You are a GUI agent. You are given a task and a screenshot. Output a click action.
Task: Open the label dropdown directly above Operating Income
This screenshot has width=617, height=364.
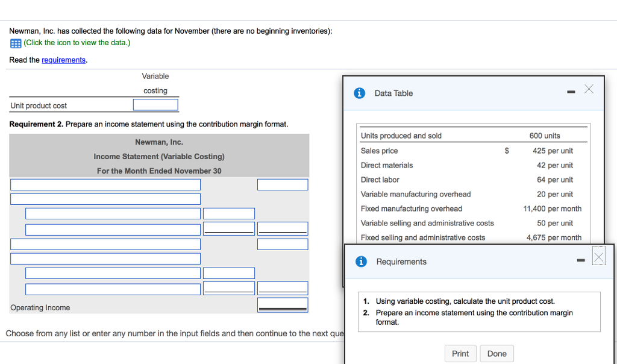tap(113, 289)
